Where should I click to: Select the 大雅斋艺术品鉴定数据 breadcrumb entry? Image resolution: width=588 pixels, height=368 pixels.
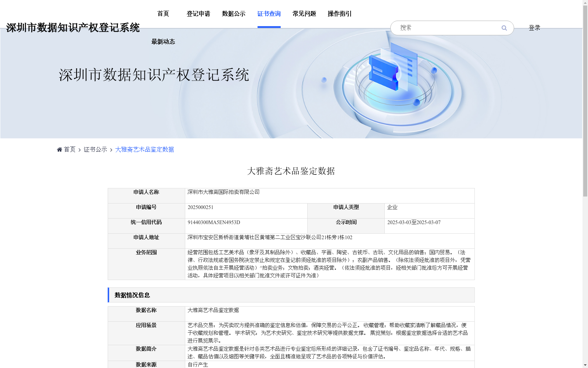point(144,149)
